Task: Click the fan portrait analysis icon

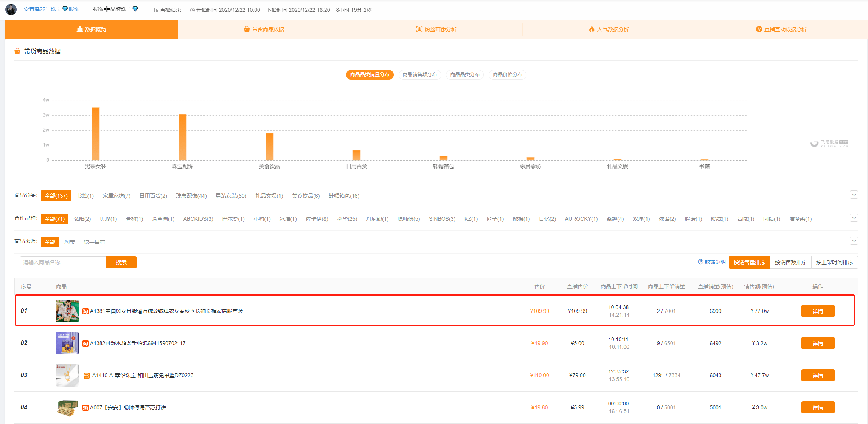Action: tap(419, 29)
